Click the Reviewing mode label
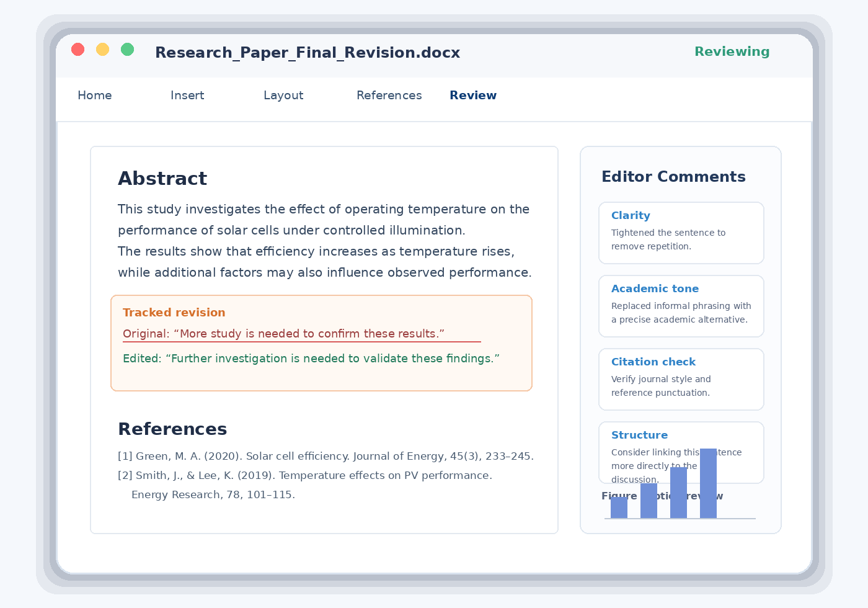Viewport: 868px width, 608px height. tap(732, 52)
